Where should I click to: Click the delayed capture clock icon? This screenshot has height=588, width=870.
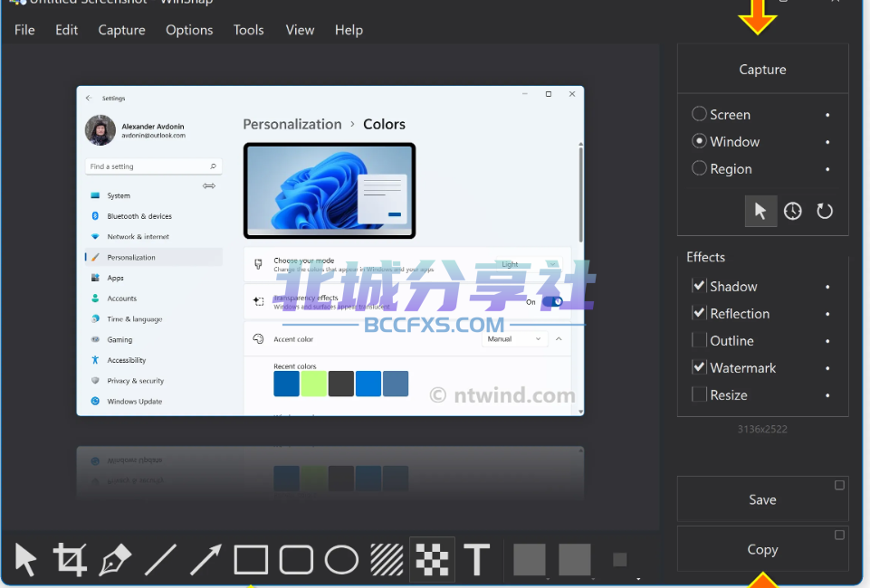793,211
